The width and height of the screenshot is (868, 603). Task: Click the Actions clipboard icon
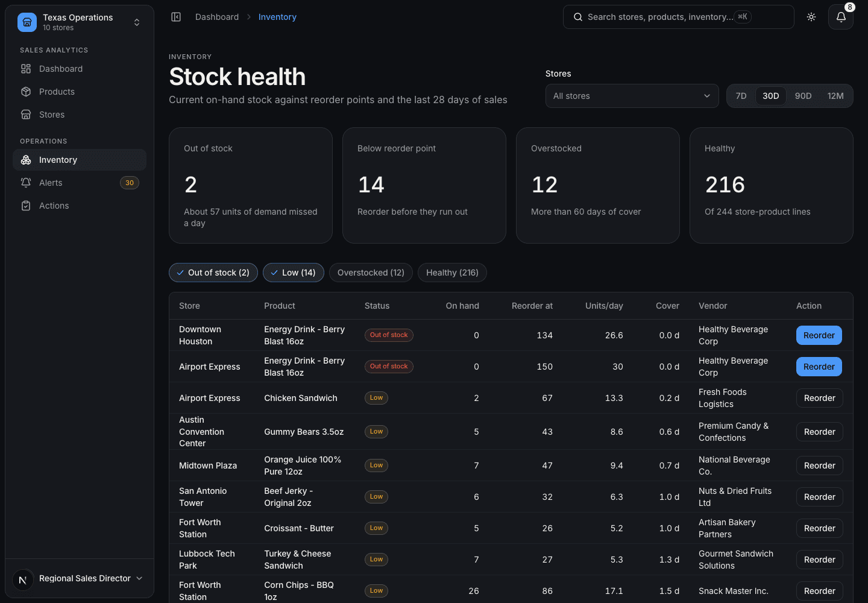[26, 206]
